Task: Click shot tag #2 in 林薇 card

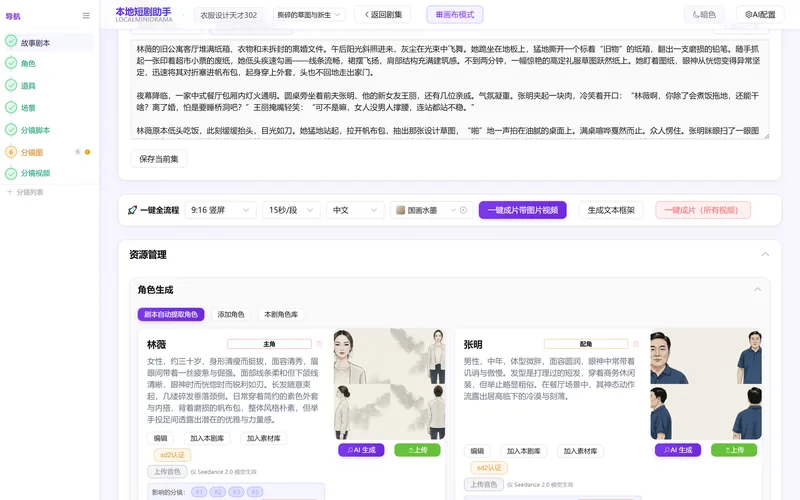Action: 217,492
